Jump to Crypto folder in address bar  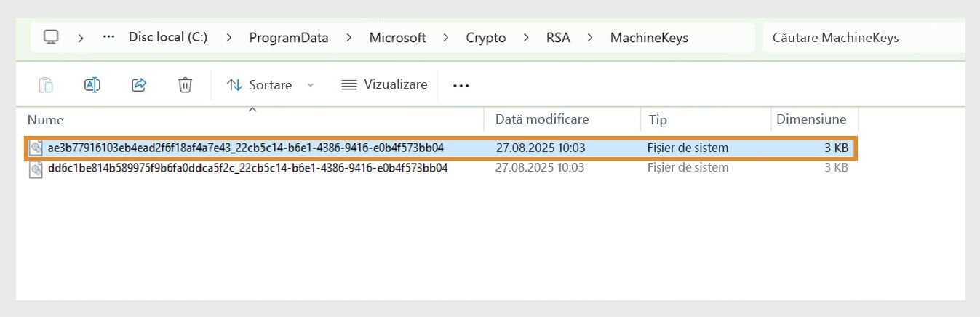tap(486, 38)
